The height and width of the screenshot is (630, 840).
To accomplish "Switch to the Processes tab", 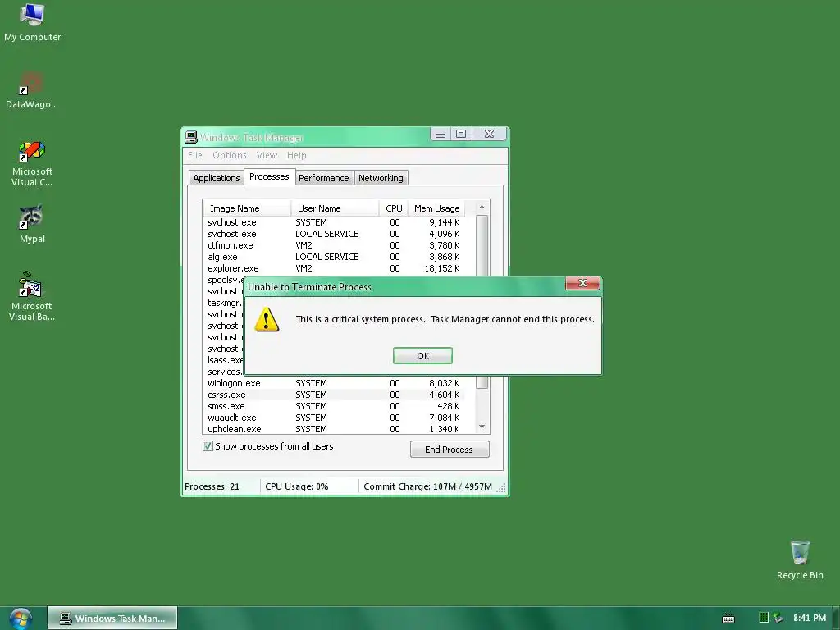I will point(269,177).
